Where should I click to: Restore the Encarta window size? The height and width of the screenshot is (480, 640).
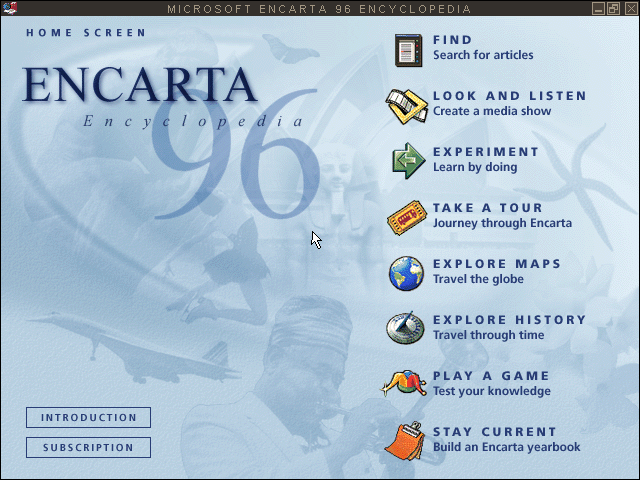pyautogui.click(x=614, y=8)
